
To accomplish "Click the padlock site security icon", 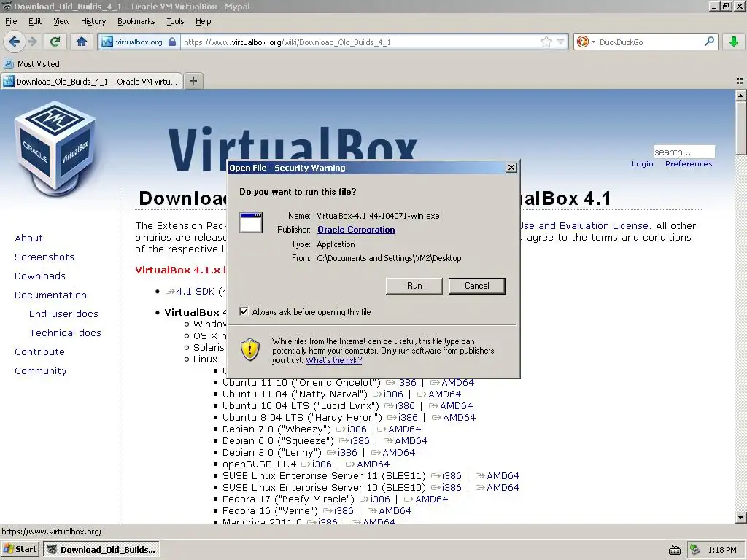I will pyautogui.click(x=172, y=42).
